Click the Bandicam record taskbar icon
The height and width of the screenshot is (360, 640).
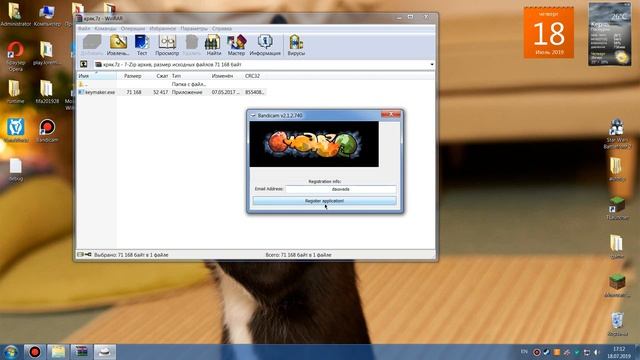[35, 352]
